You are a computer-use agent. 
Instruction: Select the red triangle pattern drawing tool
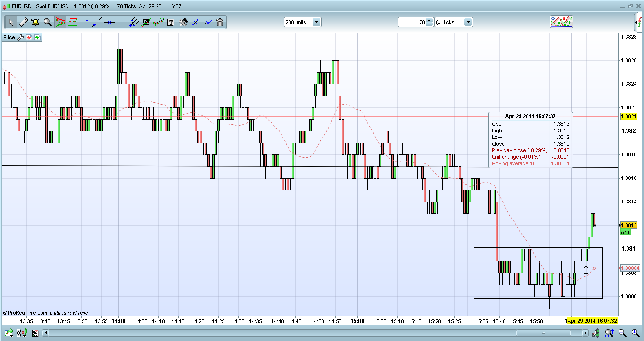click(60, 22)
